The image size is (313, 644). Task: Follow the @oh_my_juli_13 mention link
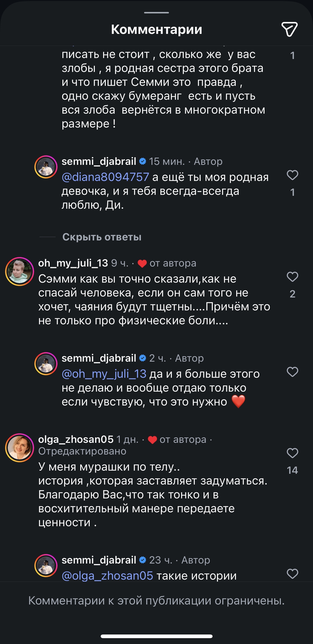(x=104, y=374)
